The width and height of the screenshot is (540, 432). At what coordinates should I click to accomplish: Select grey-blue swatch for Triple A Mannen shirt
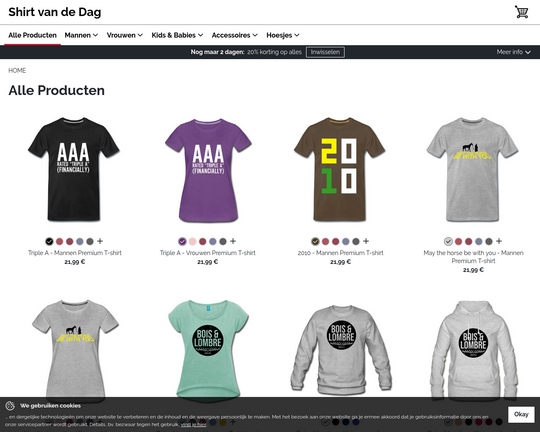point(80,241)
